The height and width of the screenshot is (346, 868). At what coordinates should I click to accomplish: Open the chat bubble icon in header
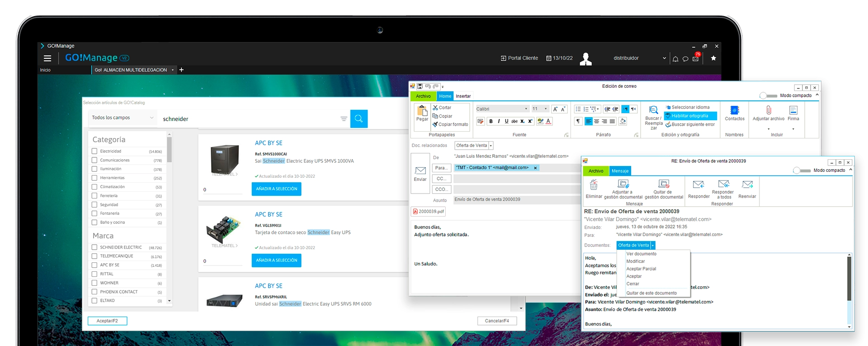click(685, 59)
